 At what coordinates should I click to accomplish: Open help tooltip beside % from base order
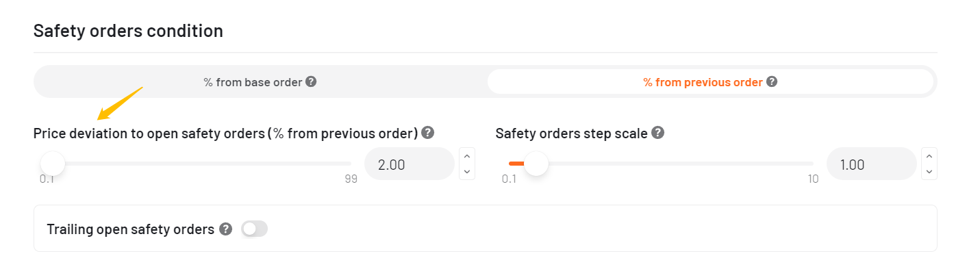pos(311,82)
